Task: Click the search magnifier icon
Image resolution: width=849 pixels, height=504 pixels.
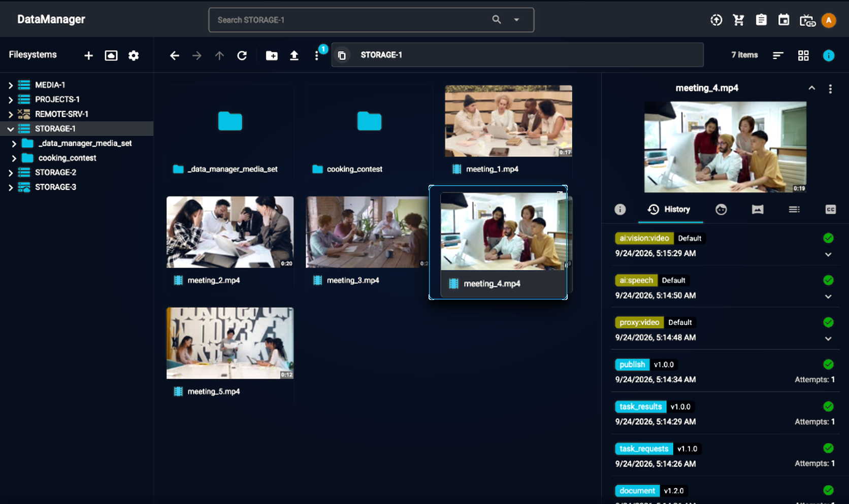Action: [x=497, y=19]
